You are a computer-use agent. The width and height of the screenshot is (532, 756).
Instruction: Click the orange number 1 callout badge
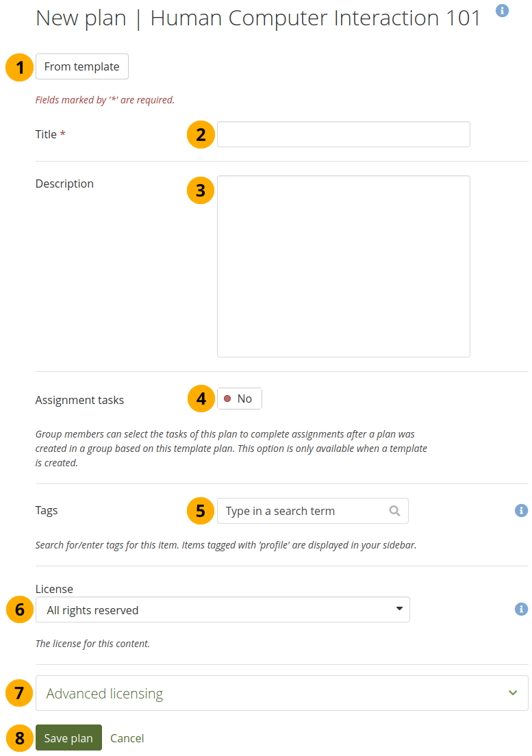pyautogui.click(x=20, y=67)
